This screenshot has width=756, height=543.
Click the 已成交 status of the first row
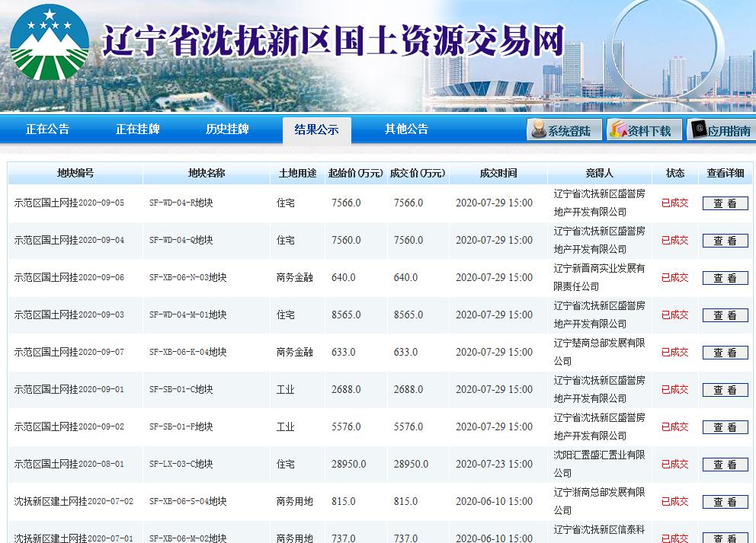[x=676, y=203]
